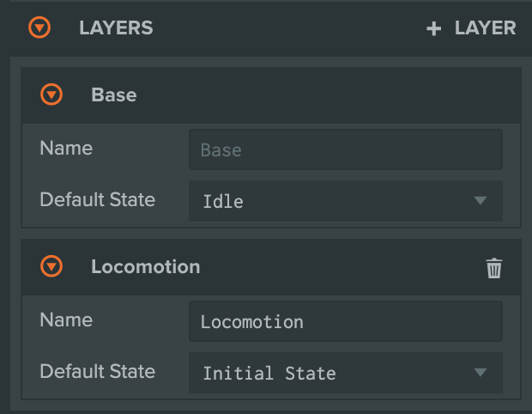This screenshot has width=532, height=414.
Task: Click the Base layer header title
Action: pos(114,94)
